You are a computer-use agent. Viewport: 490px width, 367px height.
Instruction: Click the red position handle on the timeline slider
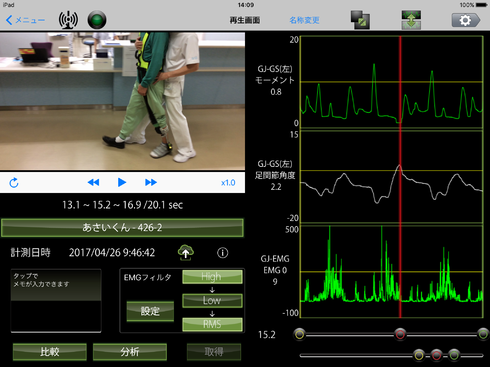[x=400, y=334]
